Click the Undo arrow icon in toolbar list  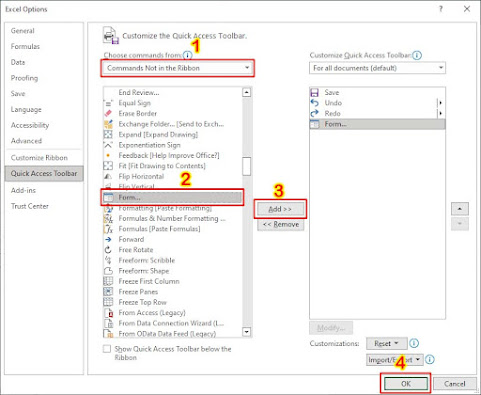pyautogui.click(x=314, y=103)
